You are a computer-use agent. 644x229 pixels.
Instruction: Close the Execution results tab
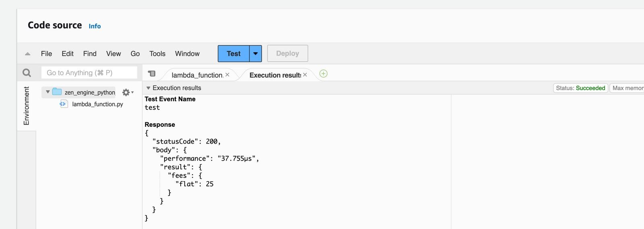point(305,75)
